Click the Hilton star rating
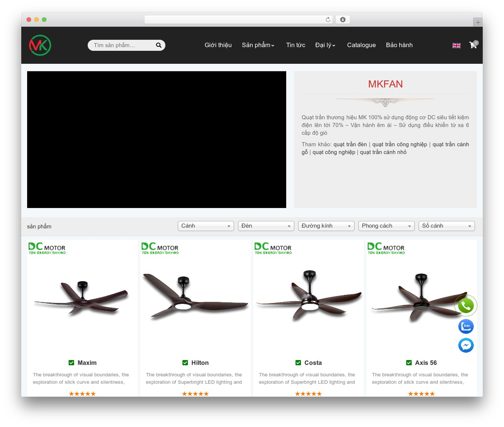Screen dimensions: 504x427 coord(195,394)
